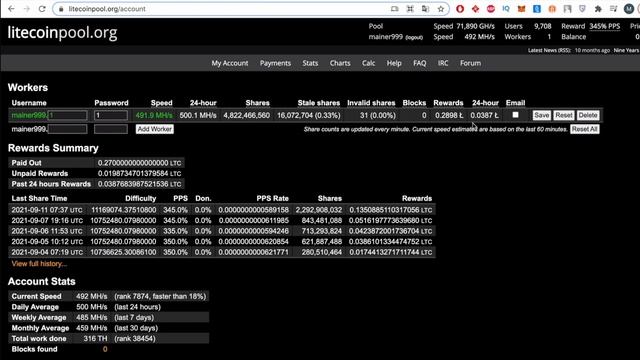Open the blue square extension icon
The image size is (640, 360).
[537, 9]
